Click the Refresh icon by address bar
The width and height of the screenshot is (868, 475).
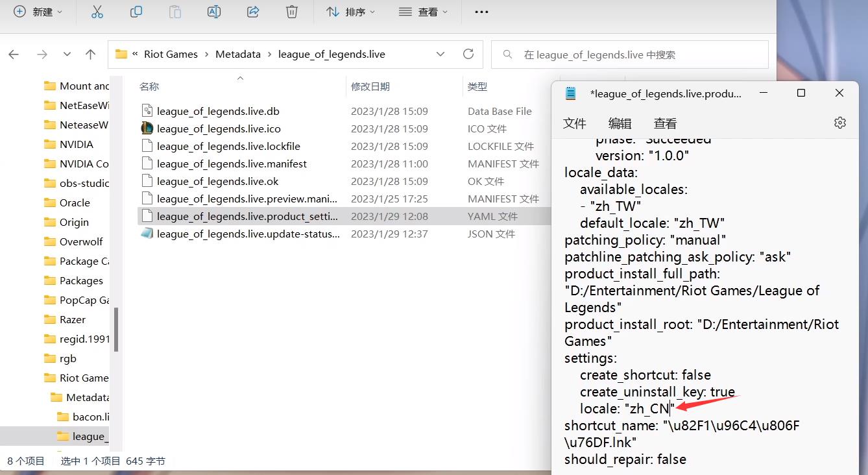coord(468,55)
